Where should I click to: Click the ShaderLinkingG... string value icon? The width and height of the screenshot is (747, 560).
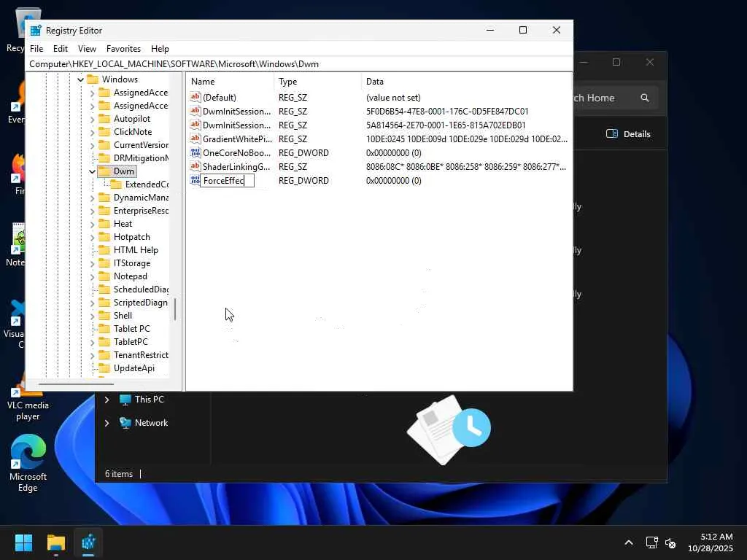click(195, 166)
